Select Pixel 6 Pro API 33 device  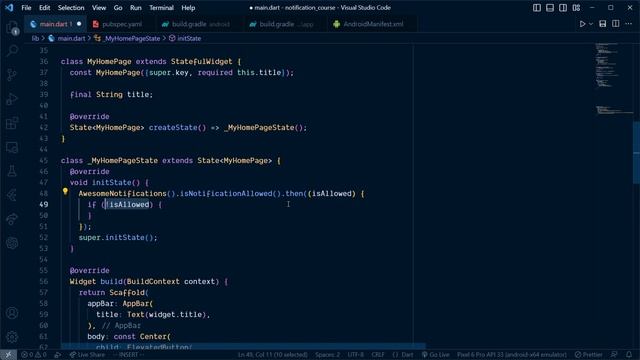coord(511,355)
